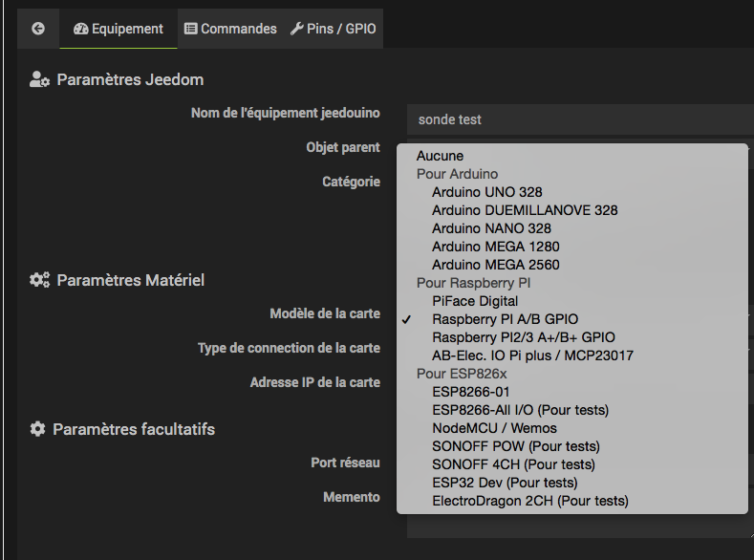Choose Raspberry PI2/3 A+/B+ GPIO option

click(523, 337)
